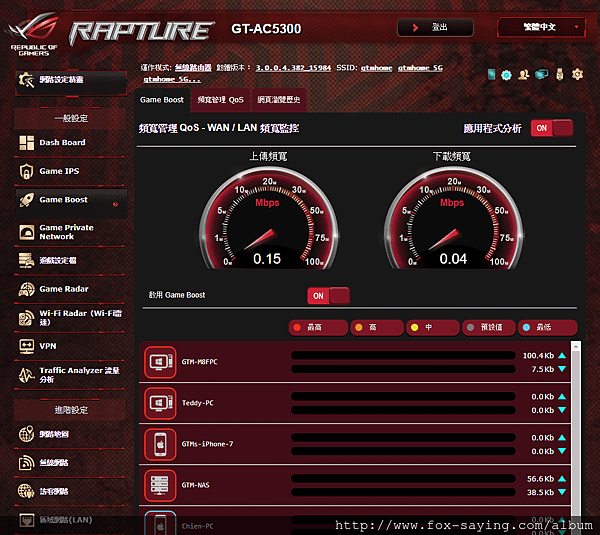The width and height of the screenshot is (600, 535).
Task: Click the 上傳頻寬 upload speed gauge
Action: click(268, 218)
